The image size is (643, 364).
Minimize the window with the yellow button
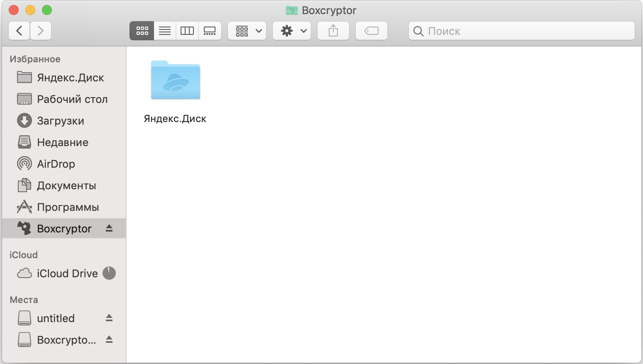click(30, 10)
